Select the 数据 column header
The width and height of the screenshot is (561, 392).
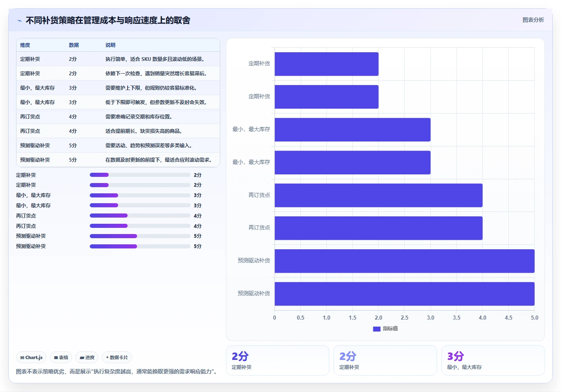click(x=74, y=45)
